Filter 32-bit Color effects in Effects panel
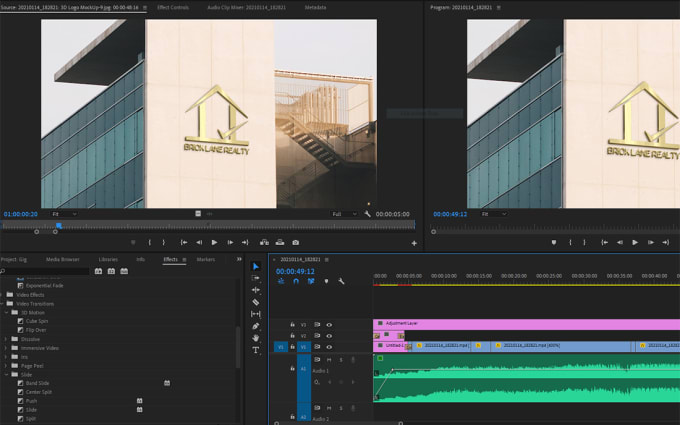Screen dimensions: 680x425 point(111,271)
